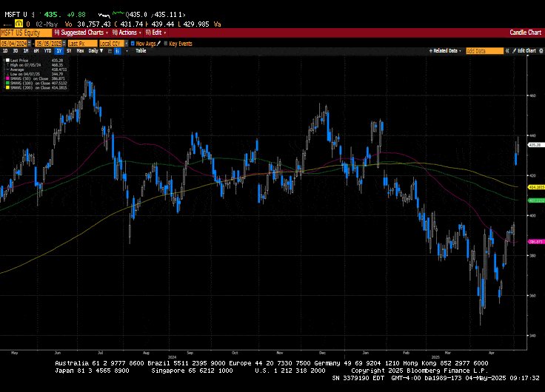This screenshot has height=392, width=545.
Task: Click the Last Price legend marker
Action: tap(6, 61)
